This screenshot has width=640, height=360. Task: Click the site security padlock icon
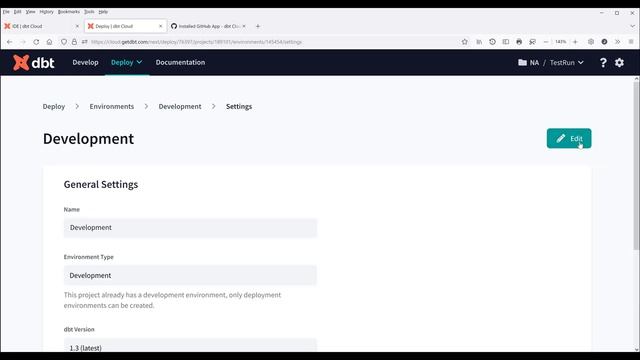click(74, 42)
